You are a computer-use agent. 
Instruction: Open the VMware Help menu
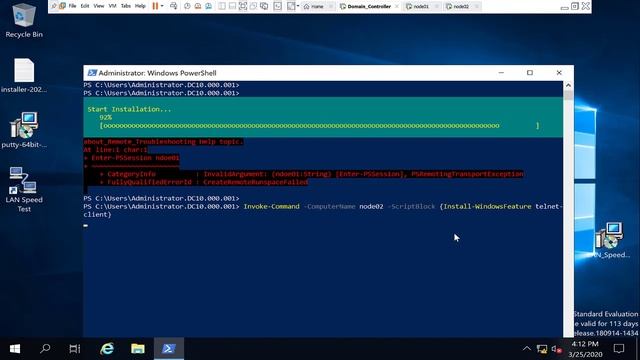tap(140, 6)
